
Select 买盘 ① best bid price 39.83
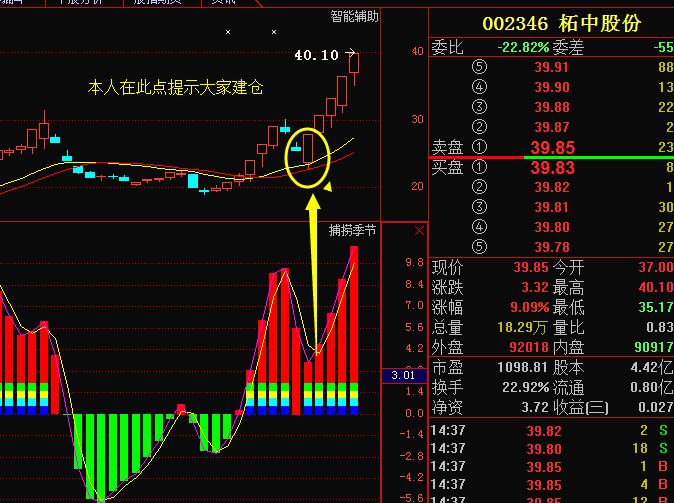pos(552,168)
